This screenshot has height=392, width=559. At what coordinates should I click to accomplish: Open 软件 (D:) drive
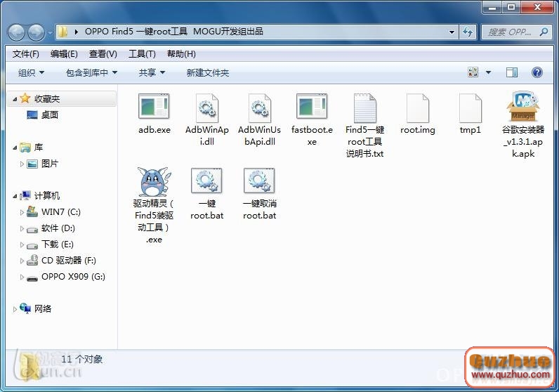pos(58,228)
